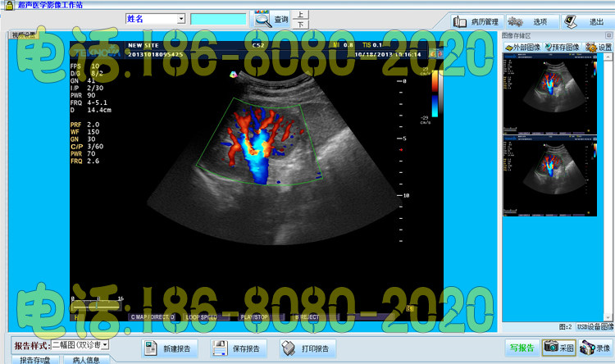The image size is (615, 364).
Task: Click 外部图像 external image icon
Action: (523, 48)
